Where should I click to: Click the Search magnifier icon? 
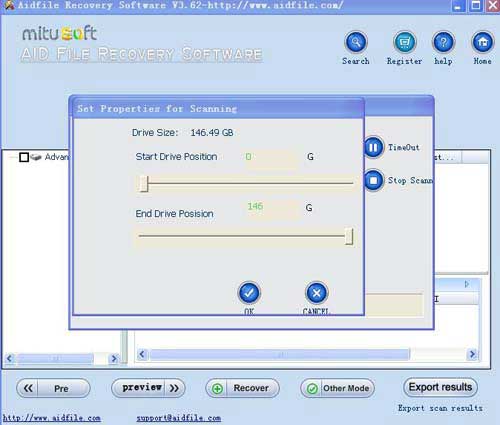(x=356, y=42)
